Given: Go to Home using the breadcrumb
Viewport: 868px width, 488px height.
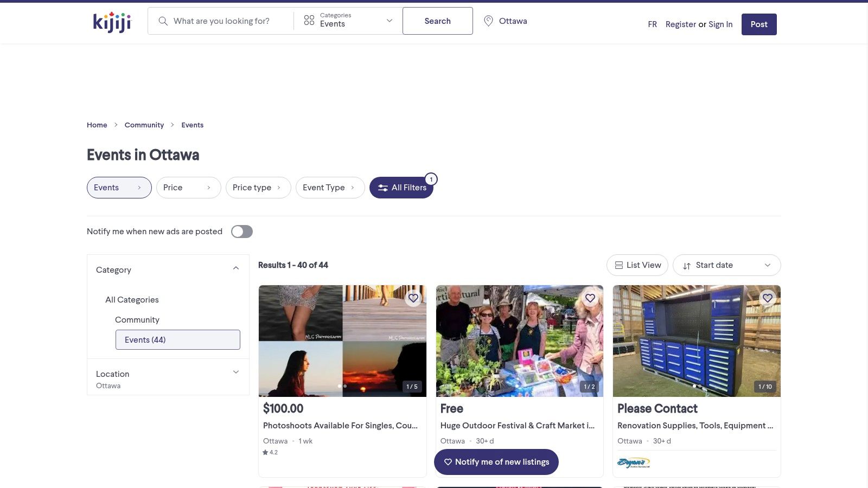Looking at the screenshot, I should click(x=97, y=125).
